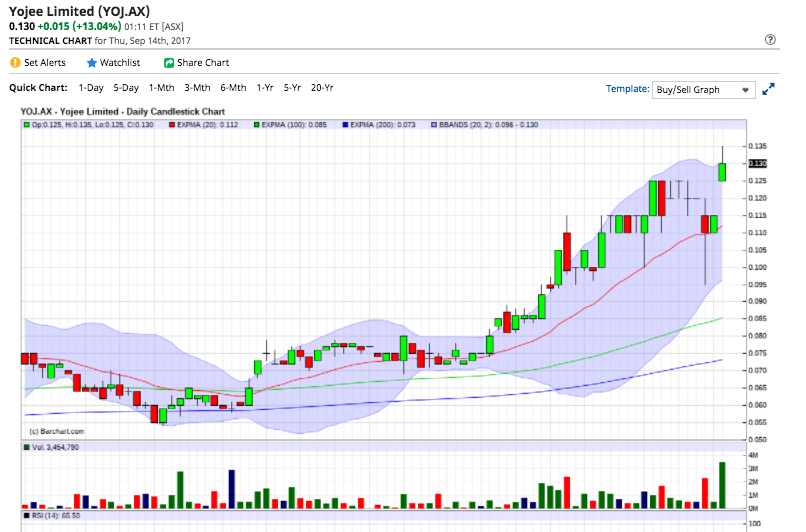The image size is (806, 532).
Task: Click the chart title YOJ.AX Daily Candlestick Chart
Action: click(x=123, y=112)
